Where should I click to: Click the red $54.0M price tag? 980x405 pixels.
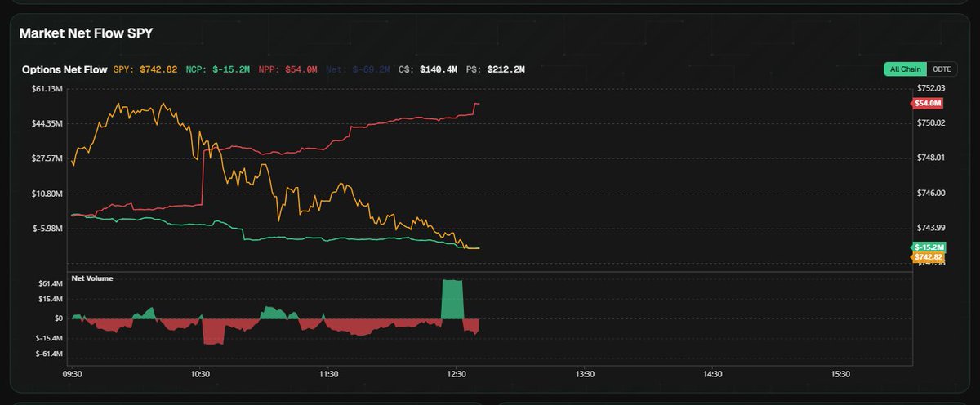coord(927,104)
